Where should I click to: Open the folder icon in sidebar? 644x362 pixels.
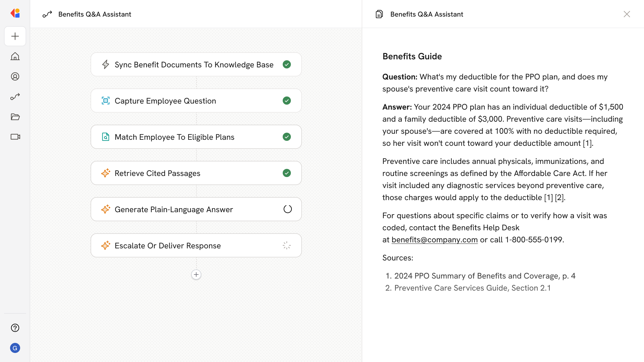[x=15, y=117]
